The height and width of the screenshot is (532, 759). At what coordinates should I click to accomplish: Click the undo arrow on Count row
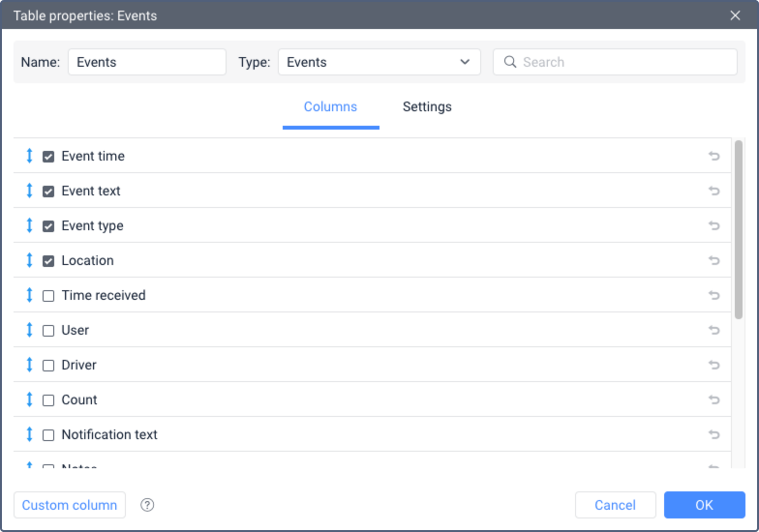coord(713,399)
